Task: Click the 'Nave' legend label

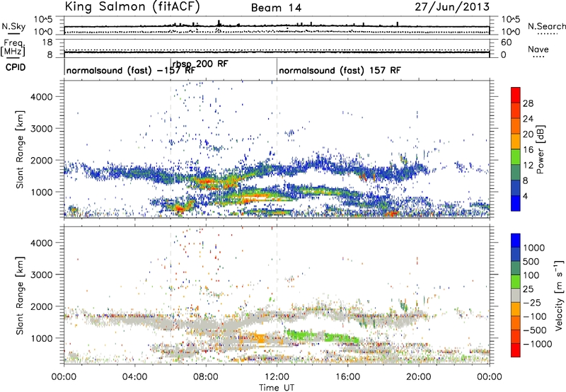Action: 538,49
